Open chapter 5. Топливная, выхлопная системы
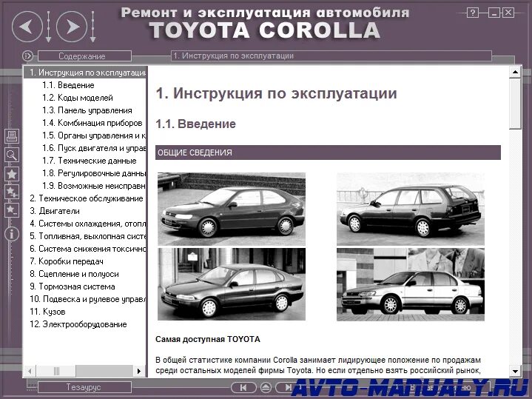The width and height of the screenshot is (532, 399). [88, 236]
